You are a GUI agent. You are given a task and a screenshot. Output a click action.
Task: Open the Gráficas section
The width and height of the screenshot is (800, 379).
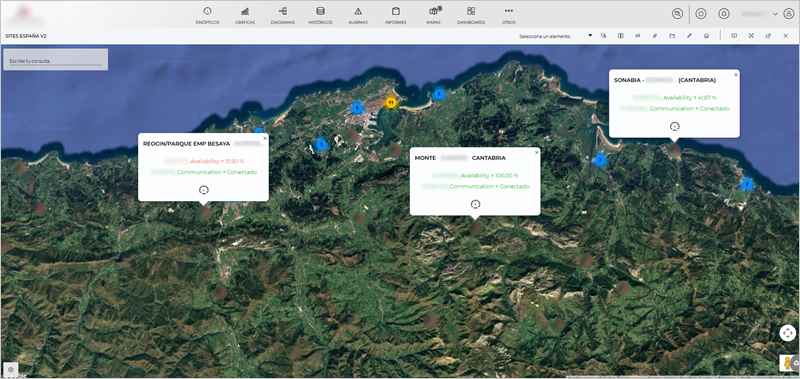click(245, 16)
